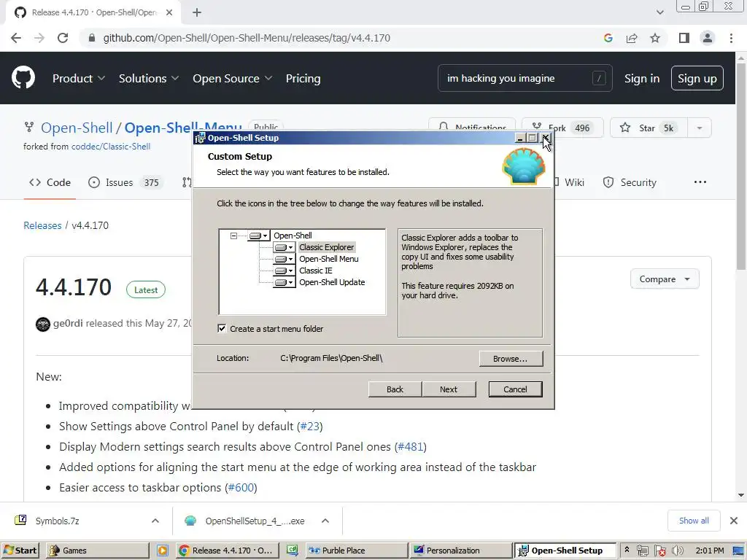Open the Pricing page link
Viewport: 747px width, 560px height.
point(303,78)
